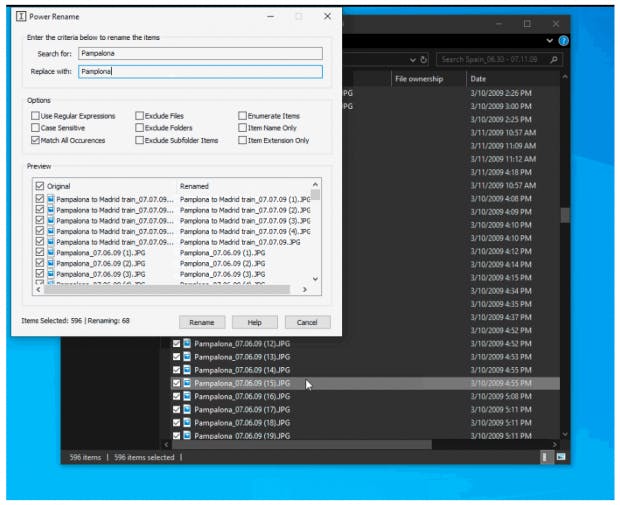620x505 pixels.
Task: Switch to details view icon in Explorer status bar
Action: (545, 457)
